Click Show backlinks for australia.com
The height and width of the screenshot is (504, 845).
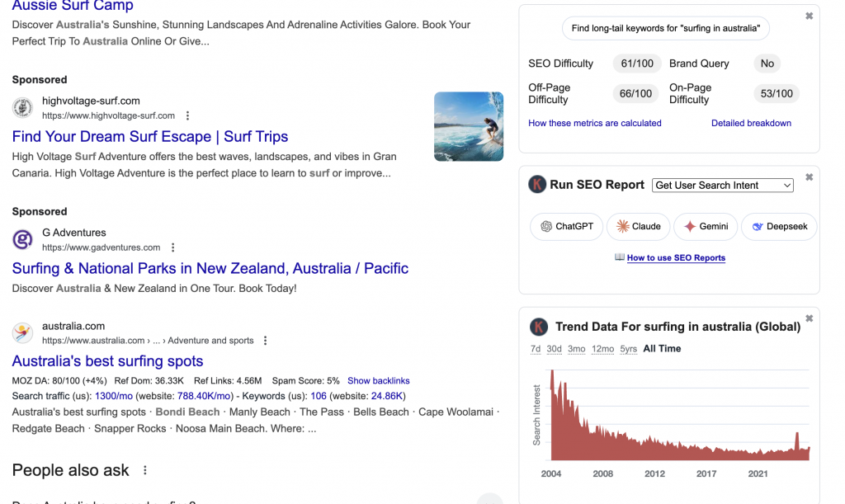378,381
